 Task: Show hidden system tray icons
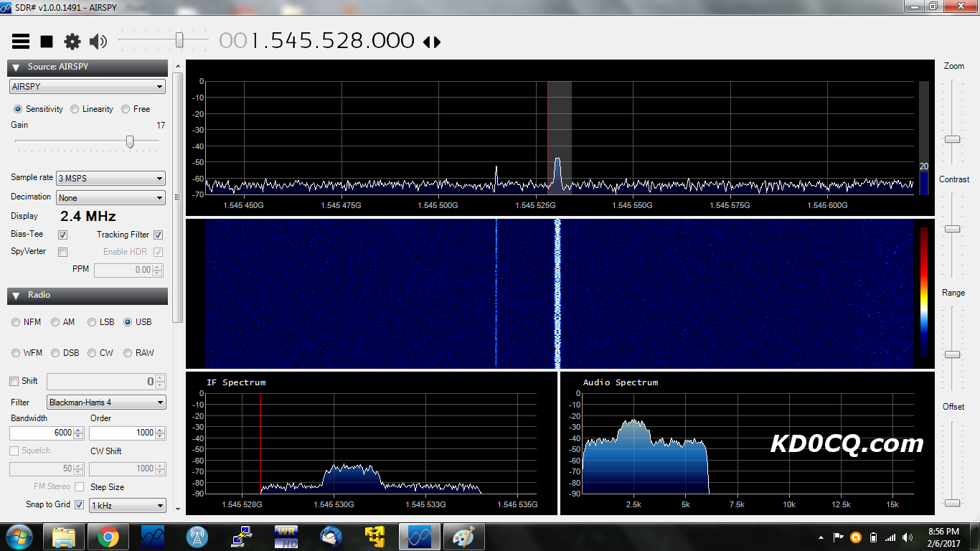point(821,537)
